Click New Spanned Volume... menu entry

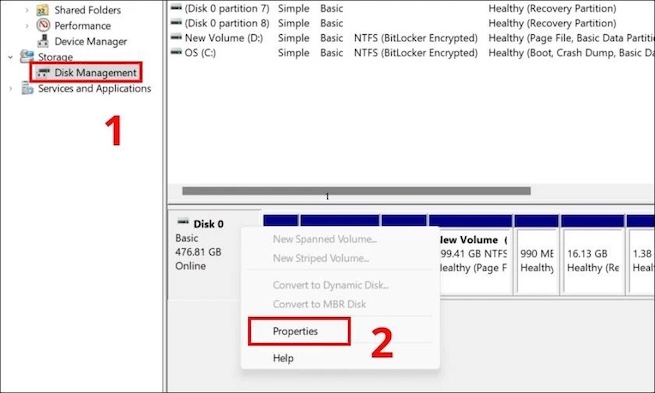point(325,239)
